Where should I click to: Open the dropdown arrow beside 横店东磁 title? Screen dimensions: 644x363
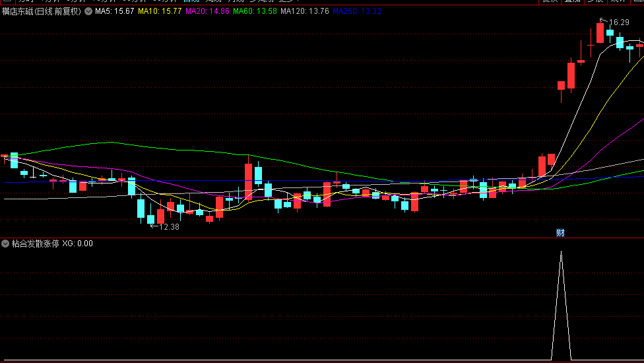click(x=88, y=11)
